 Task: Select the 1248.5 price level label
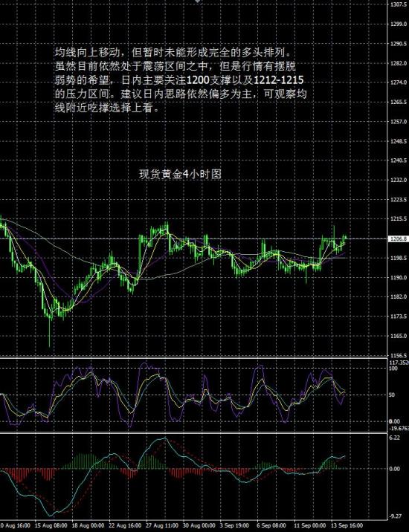399,141
